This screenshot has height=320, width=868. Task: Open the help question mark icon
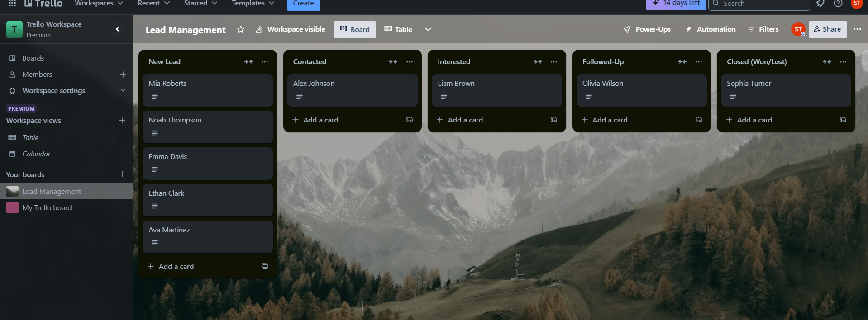pos(838,4)
